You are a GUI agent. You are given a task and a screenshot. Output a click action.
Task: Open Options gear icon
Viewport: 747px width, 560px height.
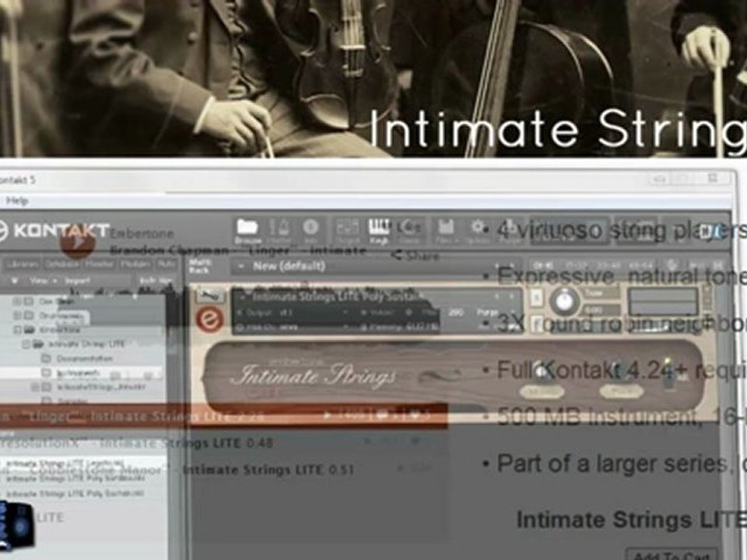(477, 232)
